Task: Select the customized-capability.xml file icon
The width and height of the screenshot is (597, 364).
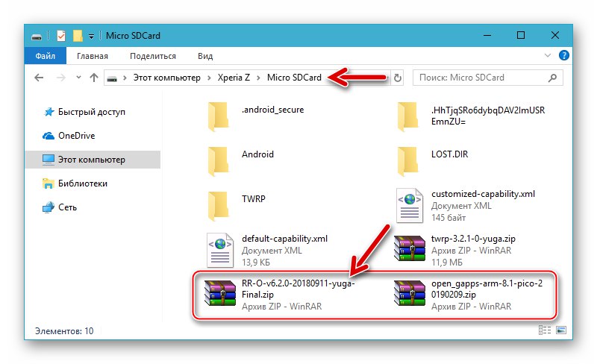Action: point(409,206)
